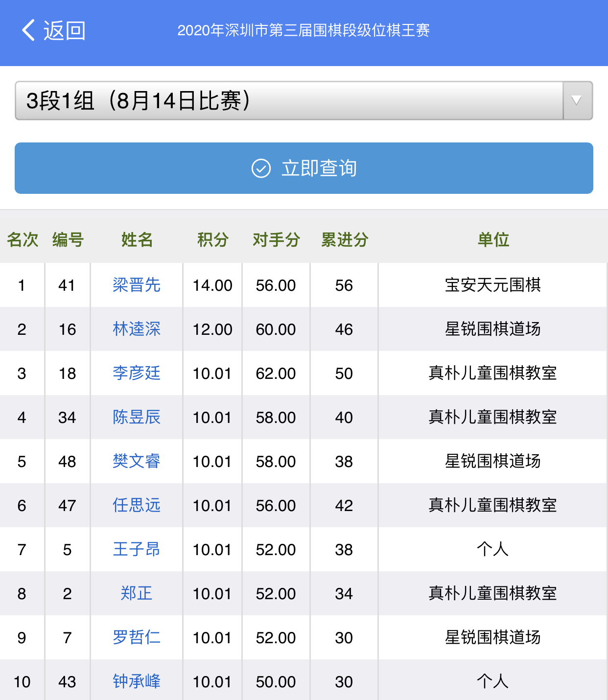Open player 王子昂 details
608x700 pixels.
137,550
